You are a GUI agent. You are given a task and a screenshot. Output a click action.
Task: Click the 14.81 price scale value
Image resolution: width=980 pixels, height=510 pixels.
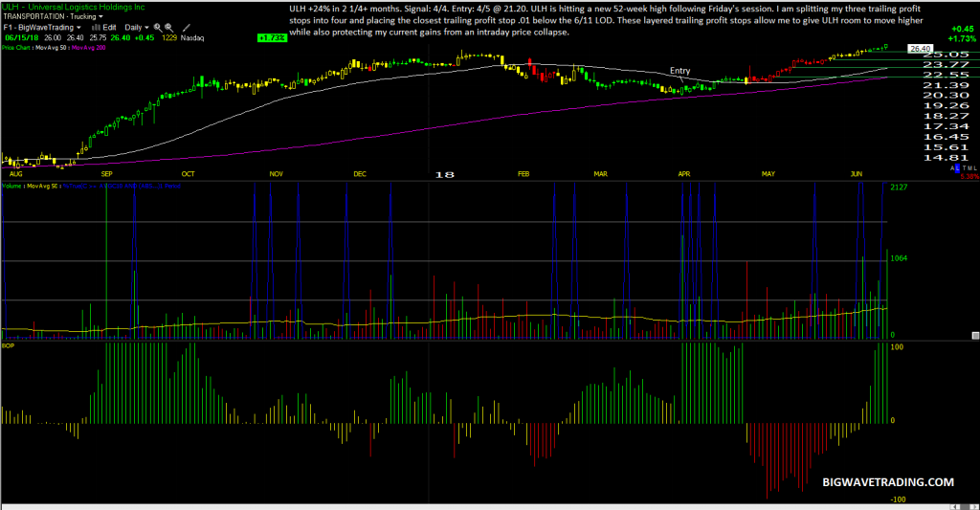947,158
